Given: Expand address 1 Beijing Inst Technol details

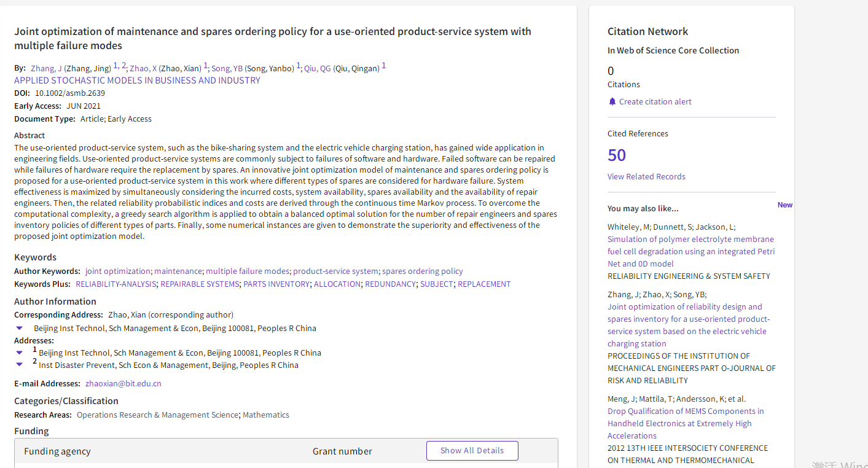Looking at the screenshot, I should [20, 353].
